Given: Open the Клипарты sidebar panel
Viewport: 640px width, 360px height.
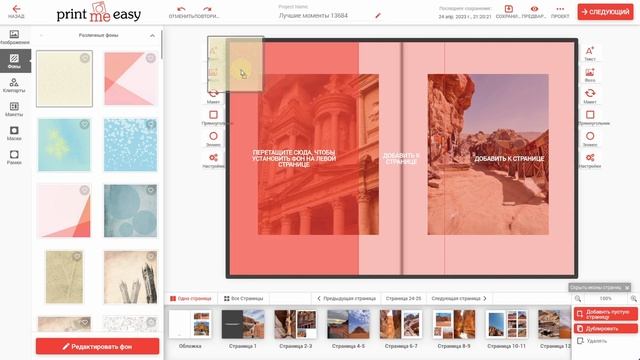Looking at the screenshot, I should click(14, 85).
